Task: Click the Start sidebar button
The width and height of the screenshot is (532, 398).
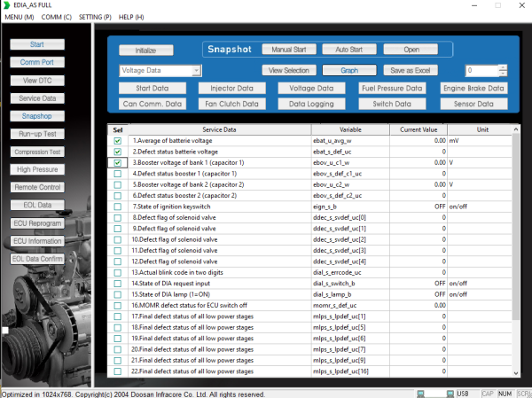Action: (x=37, y=44)
